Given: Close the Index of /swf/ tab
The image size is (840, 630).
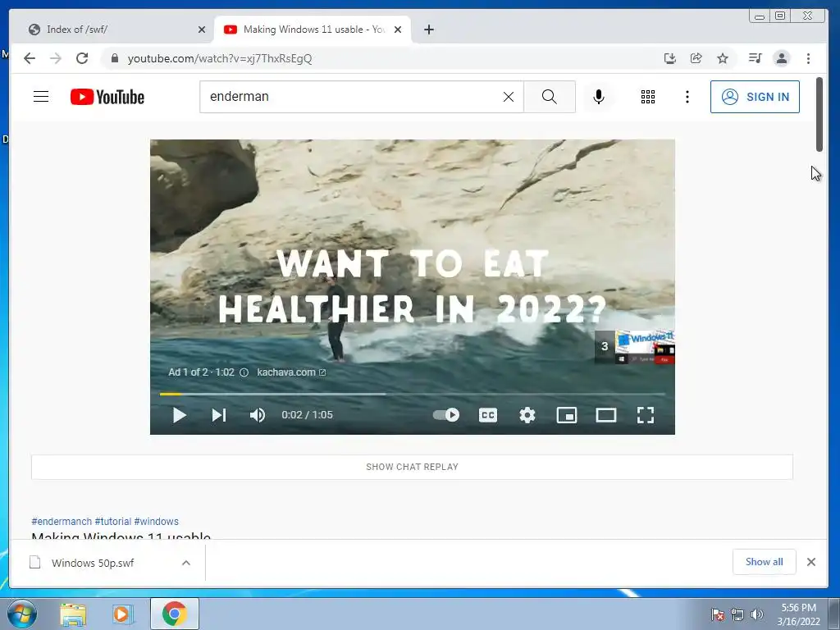Looking at the screenshot, I should click(202, 30).
